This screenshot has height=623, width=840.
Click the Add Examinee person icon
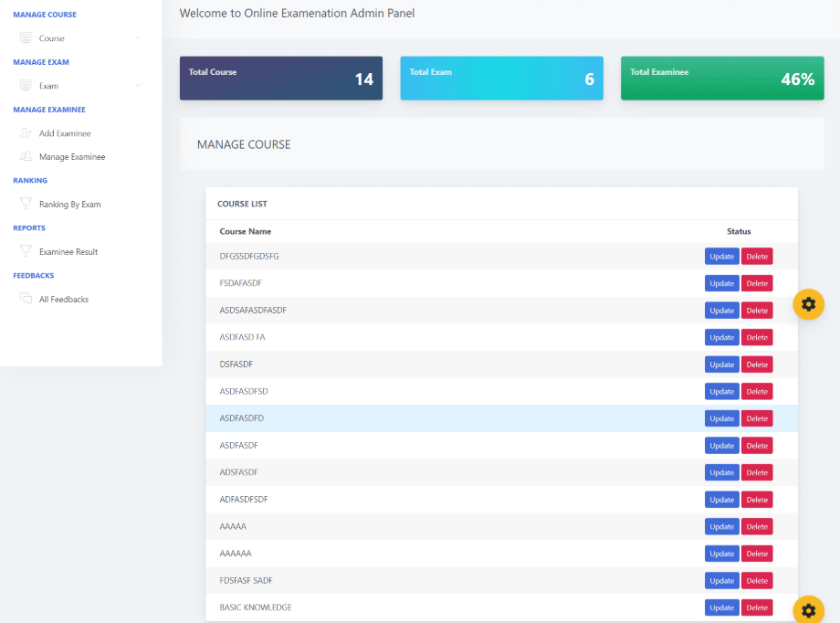(x=26, y=133)
